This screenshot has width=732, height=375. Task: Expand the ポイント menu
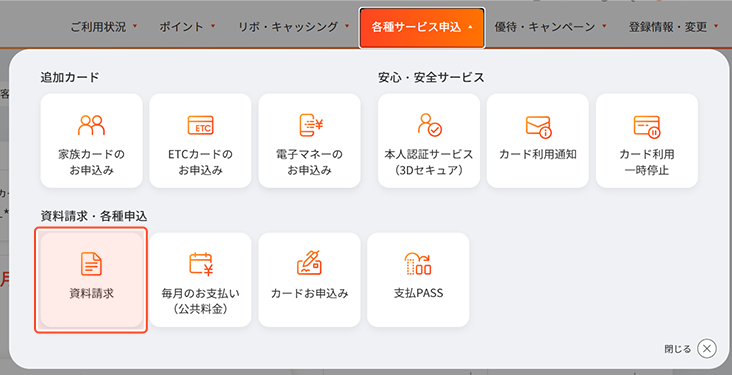pyautogui.click(x=187, y=27)
